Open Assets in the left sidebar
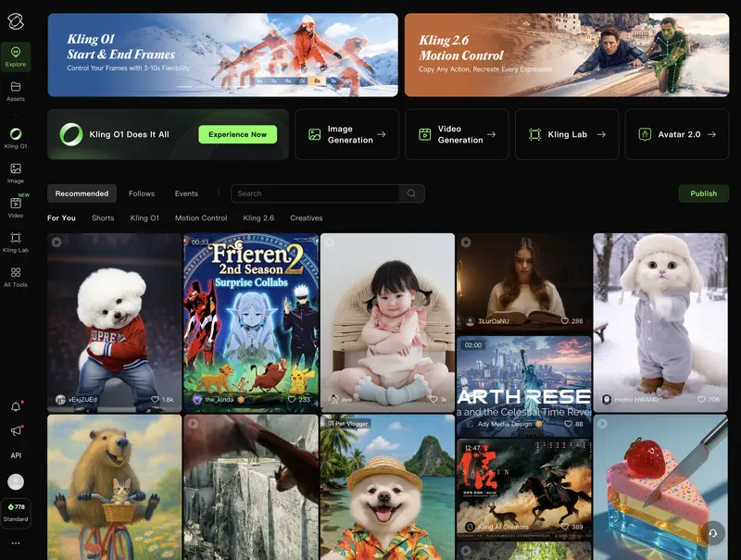Screen dimensions: 741x560 [x=16, y=91]
